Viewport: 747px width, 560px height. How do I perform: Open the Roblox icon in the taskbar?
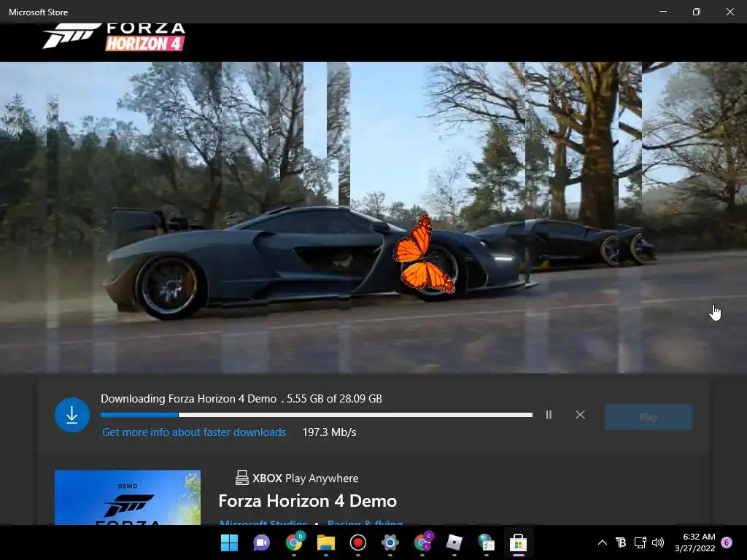click(454, 542)
